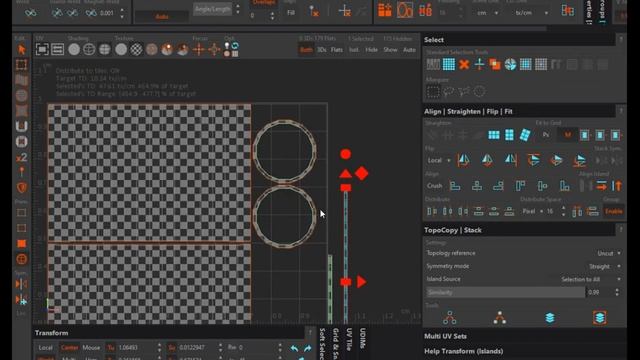Click the tilted blue grid straighten icon
The width and height of the screenshot is (640, 360).
coord(525,135)
